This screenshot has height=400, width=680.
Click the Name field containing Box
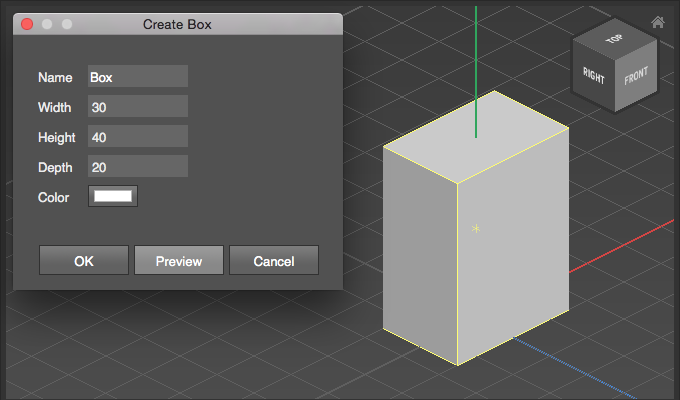click(138, 76)
